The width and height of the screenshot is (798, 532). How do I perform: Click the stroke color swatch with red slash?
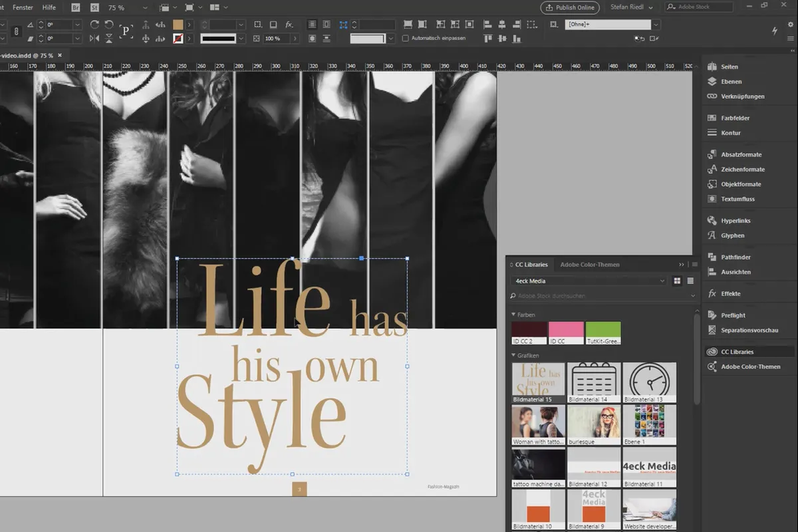click(x=178, y=39)
